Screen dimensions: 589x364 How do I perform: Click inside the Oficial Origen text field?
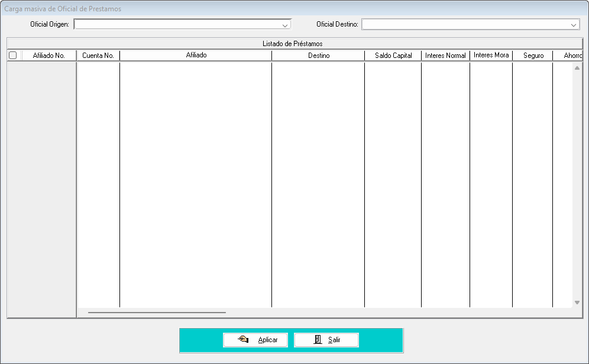177,25
